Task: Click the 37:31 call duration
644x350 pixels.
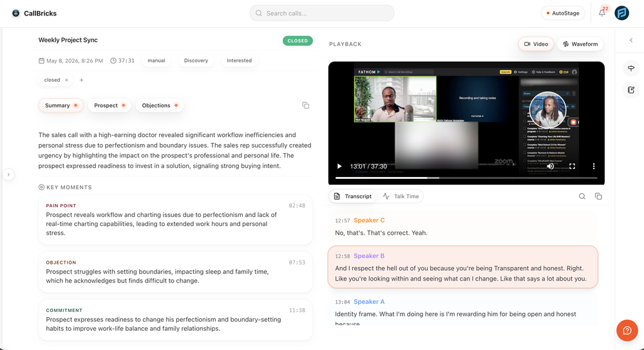Action: click(x=122, y=60)
